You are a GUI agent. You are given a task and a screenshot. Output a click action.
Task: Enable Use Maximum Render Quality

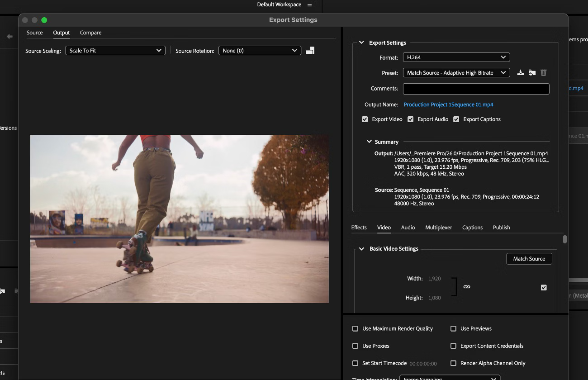pyautogui.click(x=356, y=328)
